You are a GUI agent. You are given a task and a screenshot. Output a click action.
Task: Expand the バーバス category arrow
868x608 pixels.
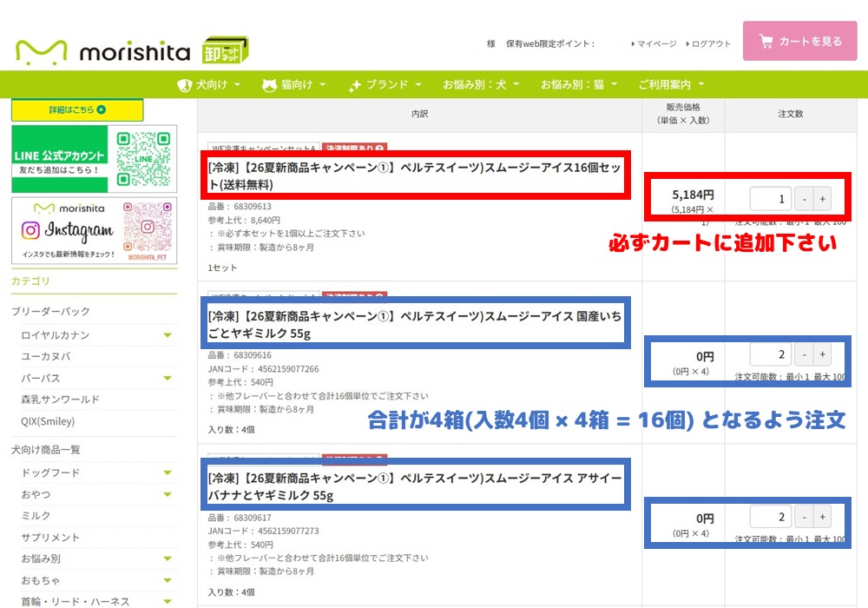click(x=168, y=378)
